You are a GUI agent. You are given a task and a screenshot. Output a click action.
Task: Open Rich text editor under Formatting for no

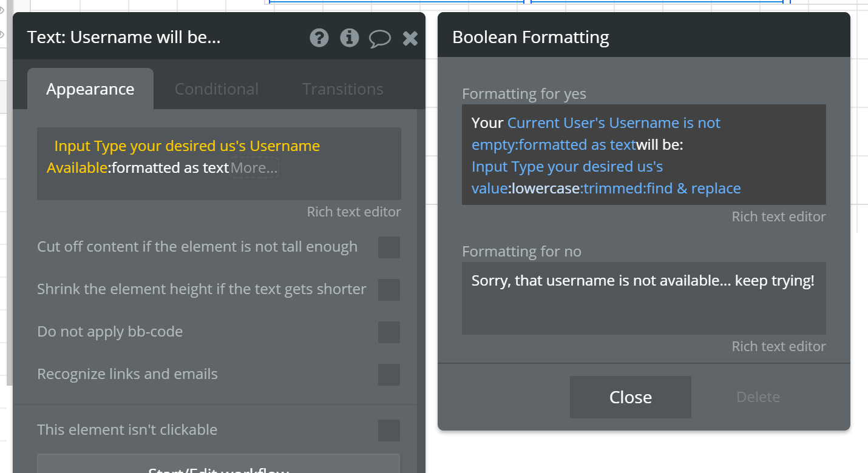click(x=778, y=347)
